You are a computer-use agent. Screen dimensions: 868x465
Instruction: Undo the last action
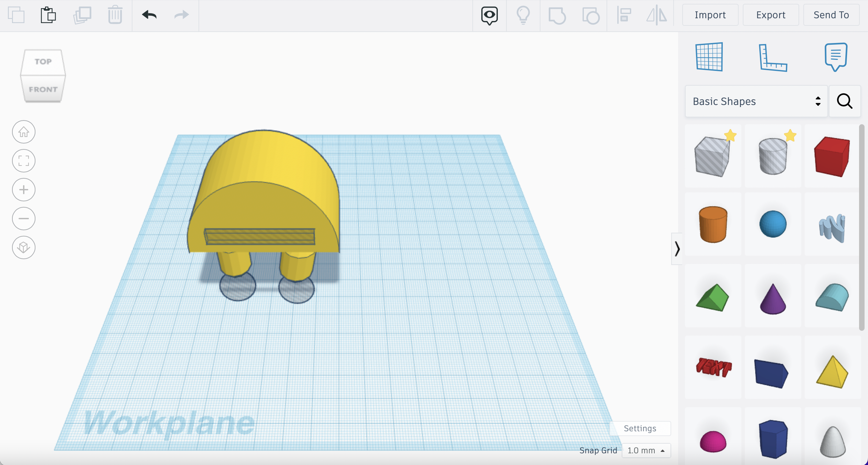149,15
